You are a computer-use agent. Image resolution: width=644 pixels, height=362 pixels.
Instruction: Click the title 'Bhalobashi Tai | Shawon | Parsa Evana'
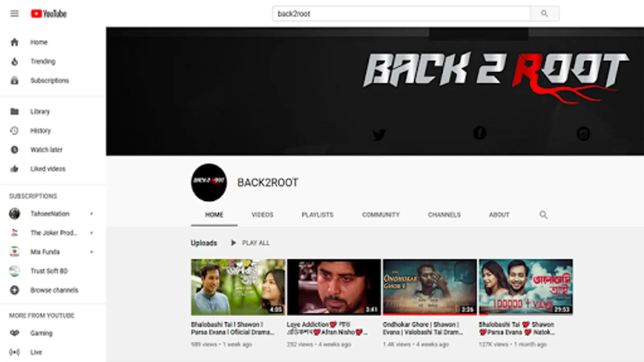pos(233,328)
